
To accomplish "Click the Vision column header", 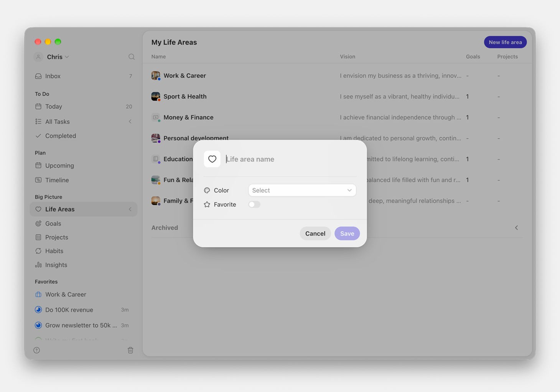I will pyautogui.click(x=348, y=56).
